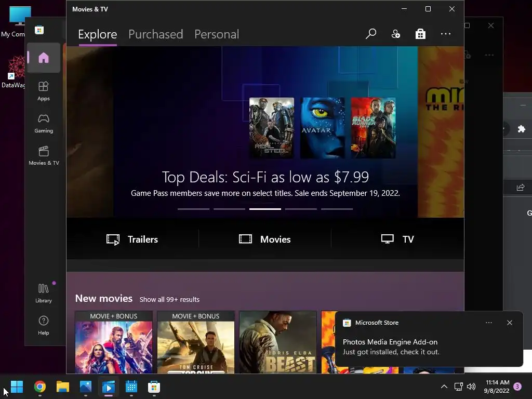Open Gaming in Microsoft Store sidebar

click(x=44, y=123)
